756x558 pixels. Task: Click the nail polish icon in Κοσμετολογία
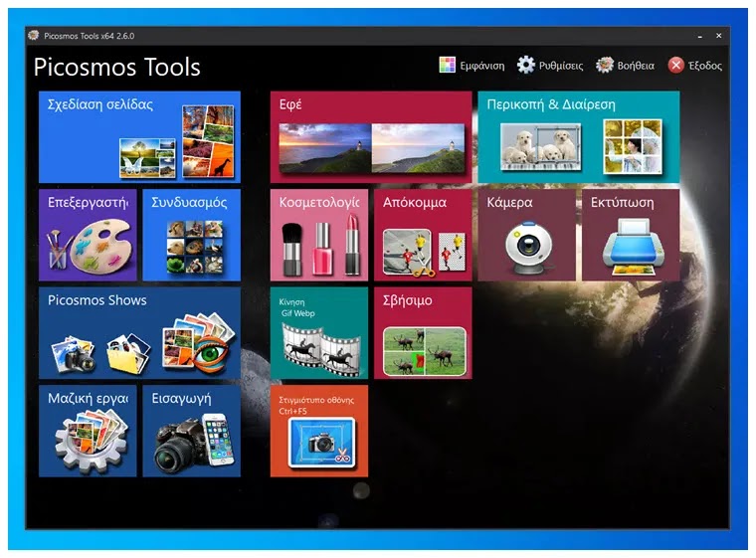tap(322, 249)
